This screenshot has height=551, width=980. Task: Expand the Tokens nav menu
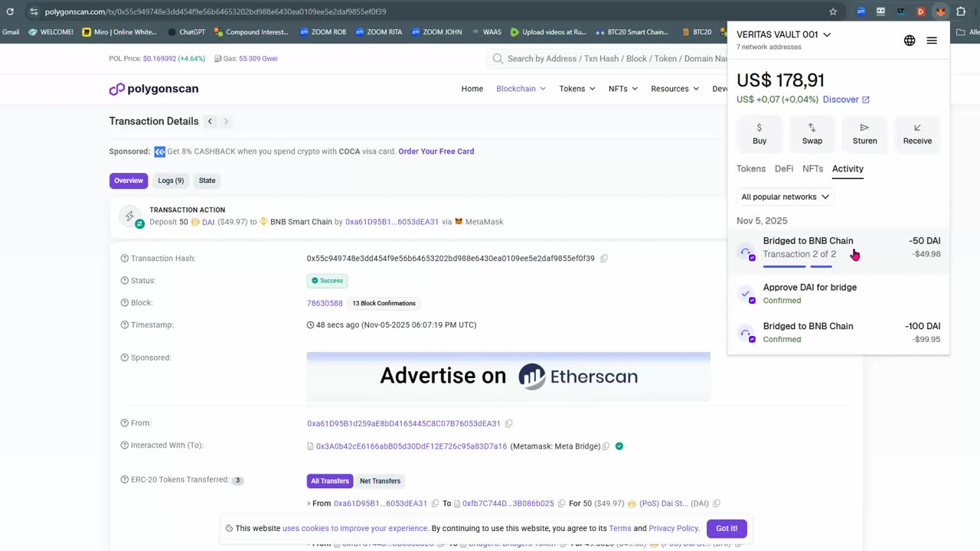pyautogui.click(x=577, y=89)
